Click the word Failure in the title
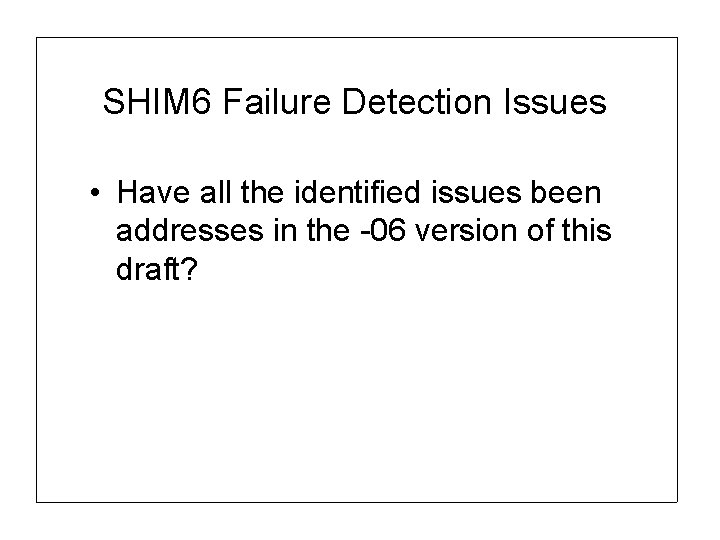The width and height of the screenshot is (720, 540). coord(277,101)
